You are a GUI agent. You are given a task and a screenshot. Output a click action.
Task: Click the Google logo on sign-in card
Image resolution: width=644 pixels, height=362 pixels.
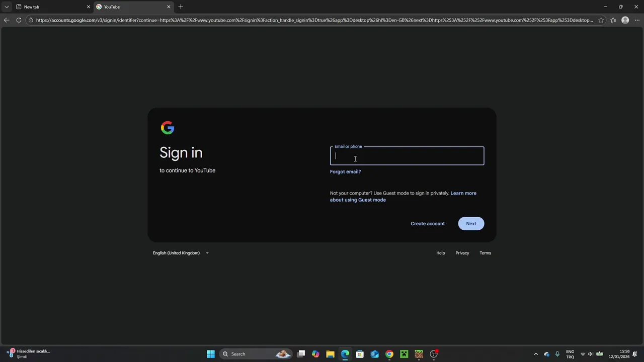[x=168, y=128]
